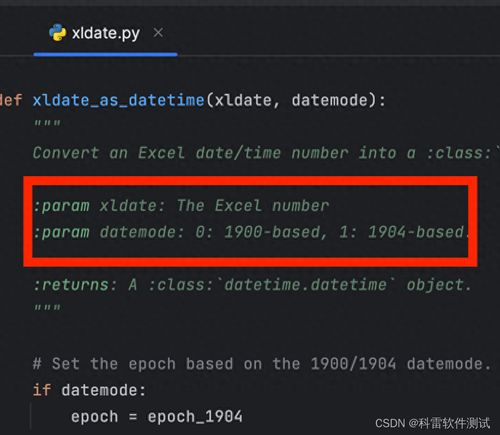Click the 'epoch_1904' identifier
500x435 pixels.
tap(195, 417)
